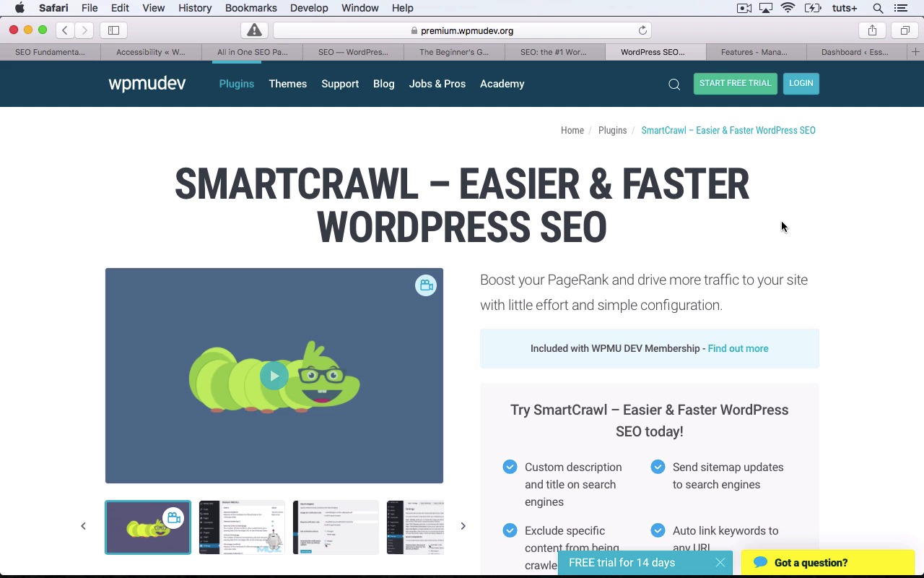The height and width of the screenshot is (578, 924).
Task: Click the tuts+ user menu
Action: 845,8
